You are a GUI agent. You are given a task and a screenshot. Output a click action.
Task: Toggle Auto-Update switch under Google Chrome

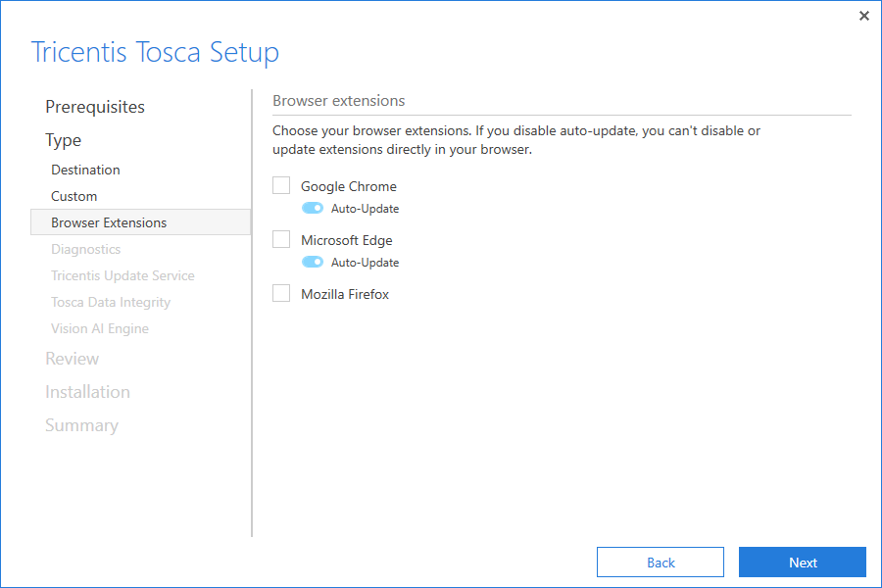[313, 209]
